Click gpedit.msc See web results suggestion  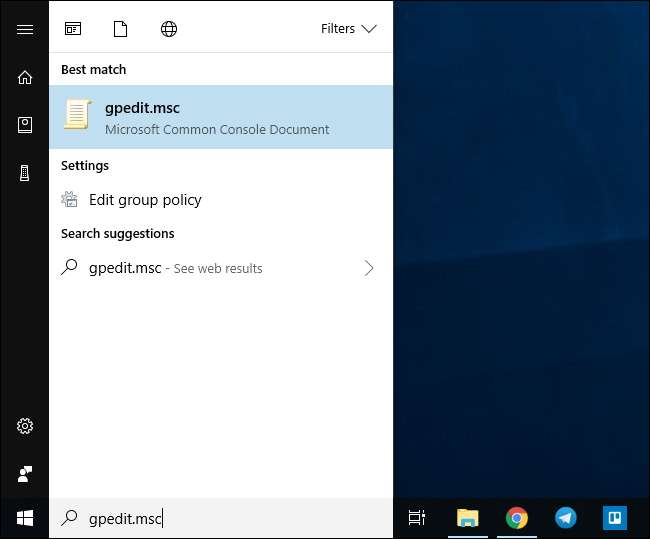pyautogui.click(x=175, y=268)
